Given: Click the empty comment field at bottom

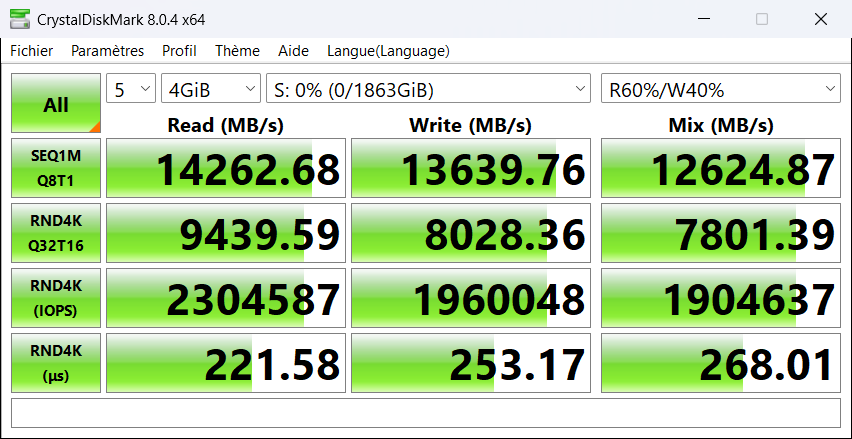Looking at the screenshot, I should (x=425, y=412).
